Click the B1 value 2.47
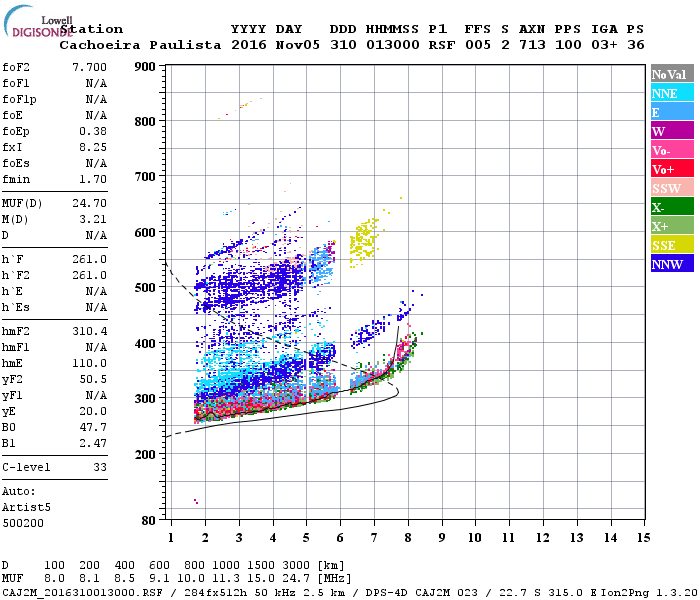Image resolution: width=700 pixels, height=600 pixels. pos(93,443)
